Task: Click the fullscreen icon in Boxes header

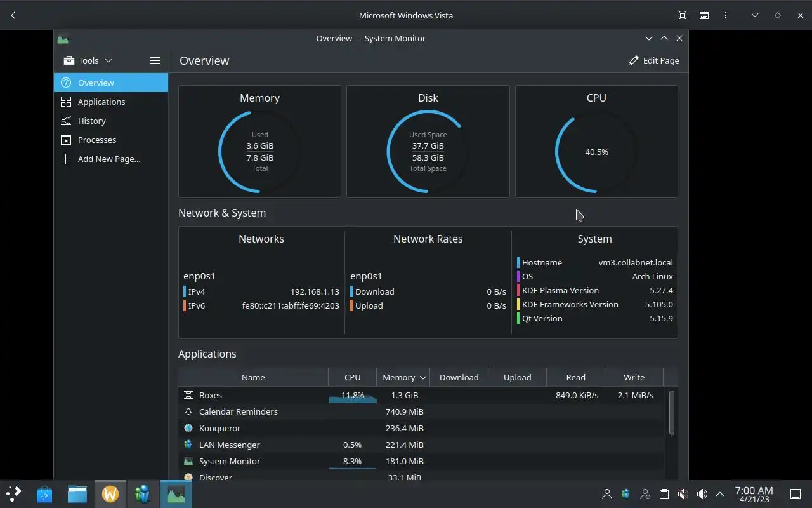Action: (x=683, y=15)
